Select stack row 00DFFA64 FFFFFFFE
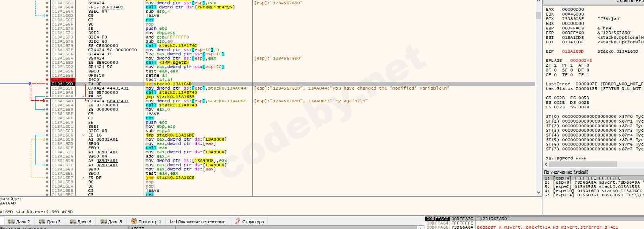The height and width of the screenshot is (229, 644). pos(535,223)
